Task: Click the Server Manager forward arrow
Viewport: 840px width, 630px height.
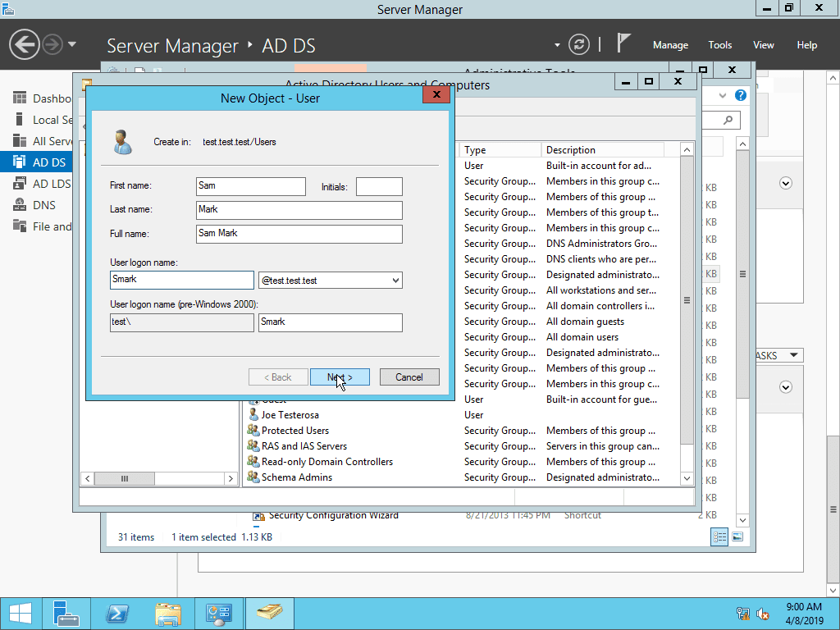Action: (52, 44)
